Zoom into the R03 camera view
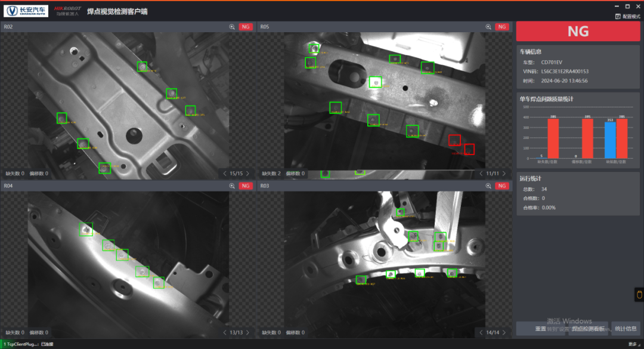Image resolution: width=644 pixels, height=349 pixels. tap(488, 186)
